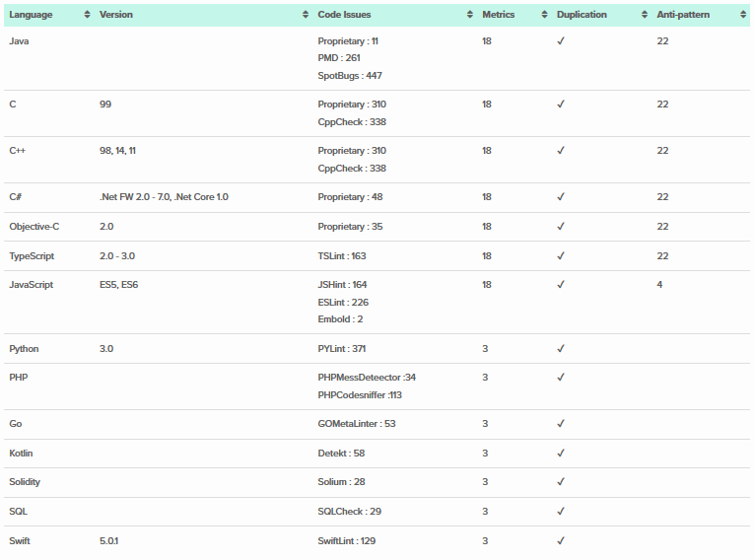Sort table by the Anti-pattern column header
This screenshot has height=560, width=755.
[683, 15]
